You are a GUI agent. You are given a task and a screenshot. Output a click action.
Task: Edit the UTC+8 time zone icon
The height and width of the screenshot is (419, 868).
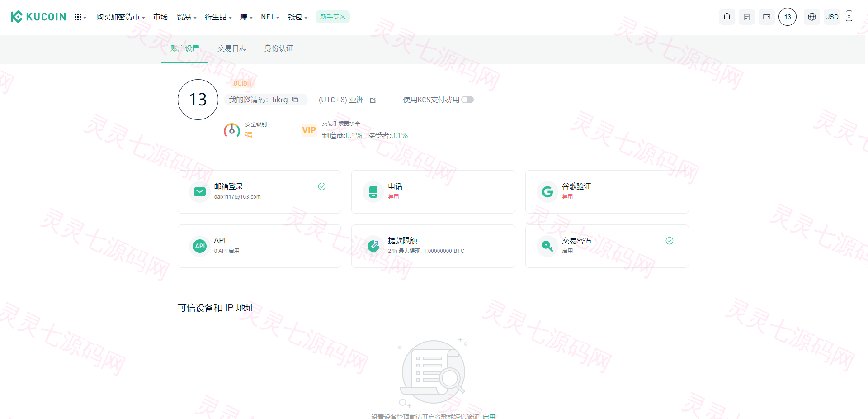(373, 100)
